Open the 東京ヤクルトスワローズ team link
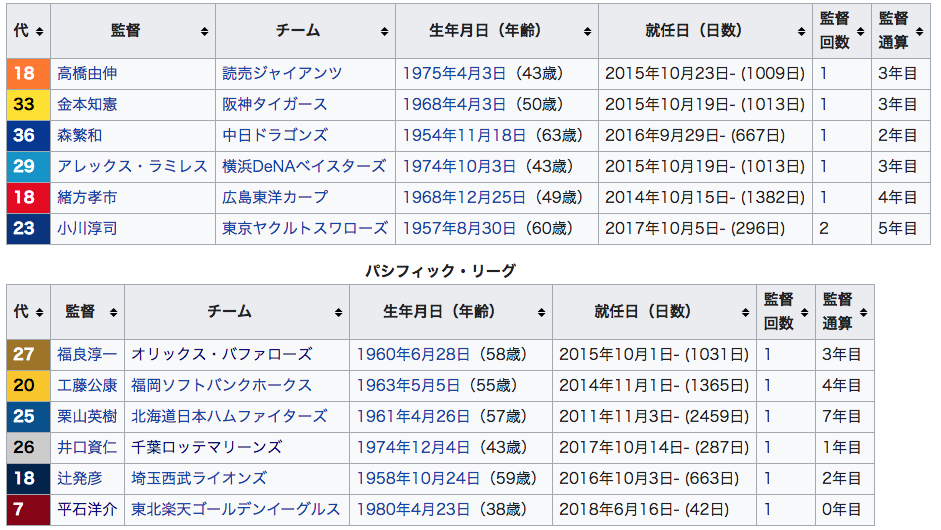The width and height of the screenshot is (941, 530). click(x=305, y=229)
